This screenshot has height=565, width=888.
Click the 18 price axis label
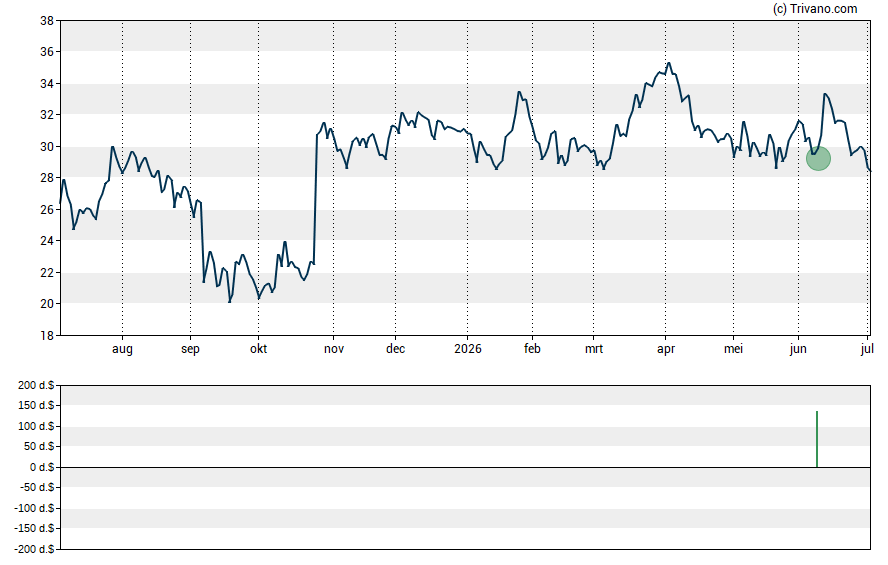tap(47, 336)
